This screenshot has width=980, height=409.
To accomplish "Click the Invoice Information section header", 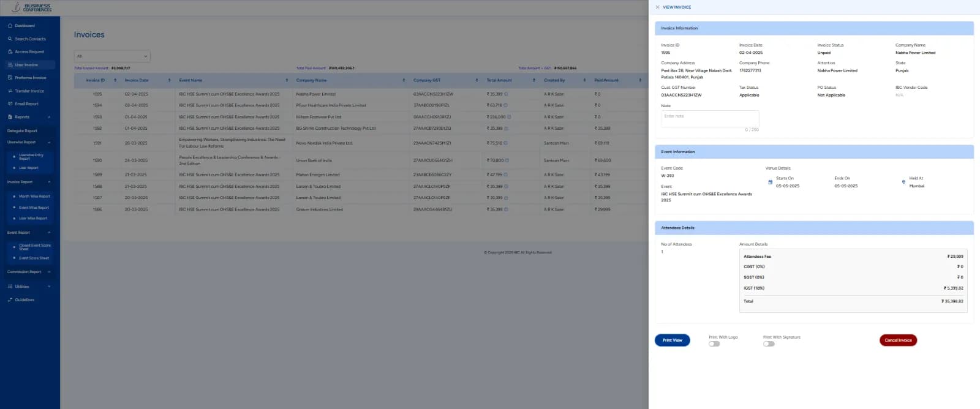I will coord(814,28).
